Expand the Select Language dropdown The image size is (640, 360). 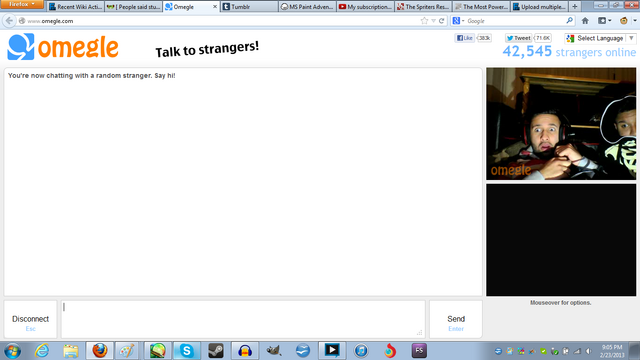(600, 38)
